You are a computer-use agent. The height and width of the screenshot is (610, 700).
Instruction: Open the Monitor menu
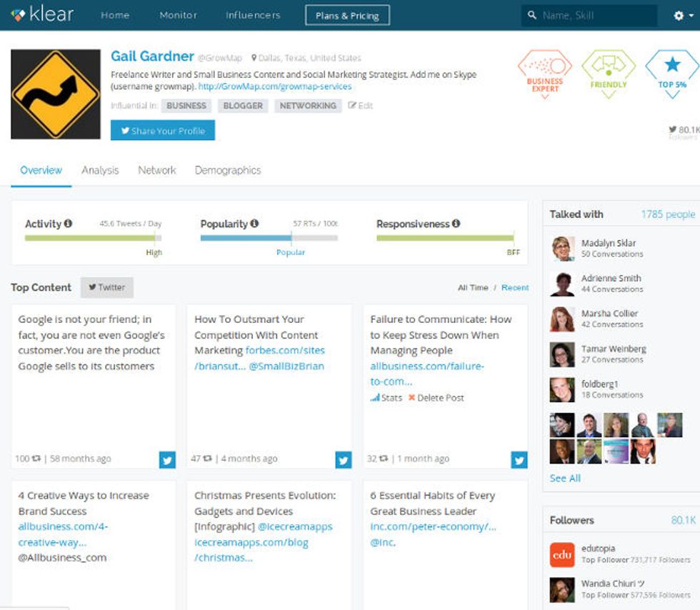click(178, 15)
